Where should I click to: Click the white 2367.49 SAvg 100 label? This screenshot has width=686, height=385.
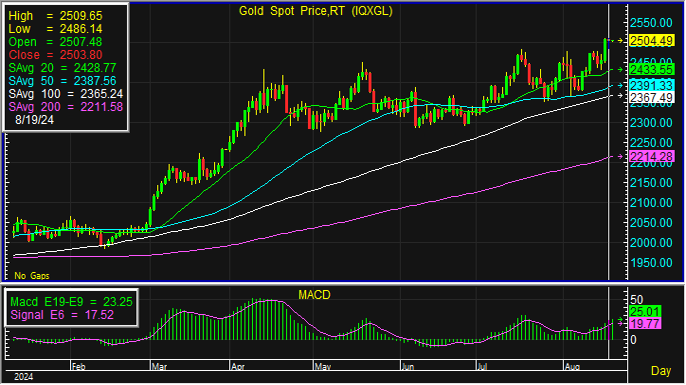pos(651,98)
